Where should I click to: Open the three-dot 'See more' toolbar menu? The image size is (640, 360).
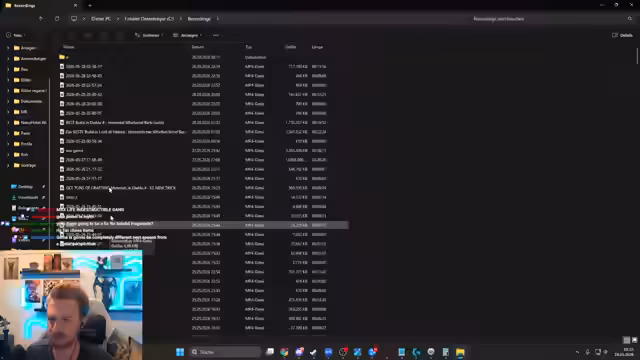coord(216,35)
